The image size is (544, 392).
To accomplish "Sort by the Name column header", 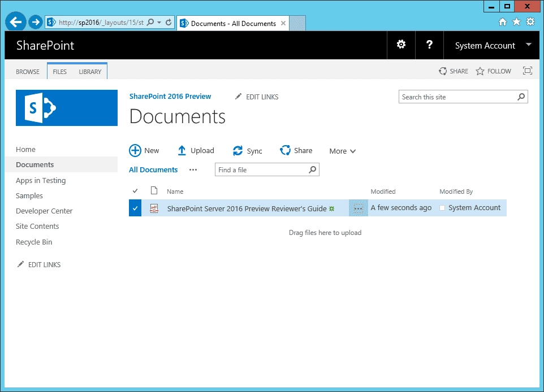I will tap(175, 191).
